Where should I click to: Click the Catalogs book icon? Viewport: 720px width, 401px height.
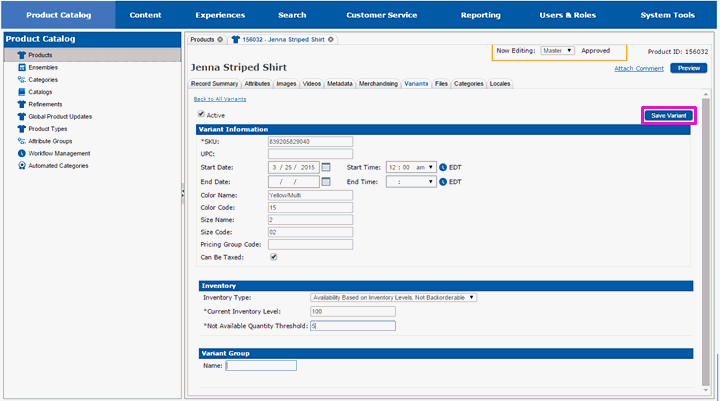click(22, 92)
